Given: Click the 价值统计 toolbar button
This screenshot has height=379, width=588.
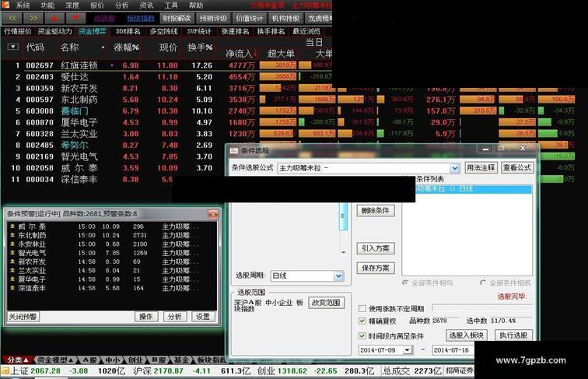Looking at the screenshot, I should point(250,18).
